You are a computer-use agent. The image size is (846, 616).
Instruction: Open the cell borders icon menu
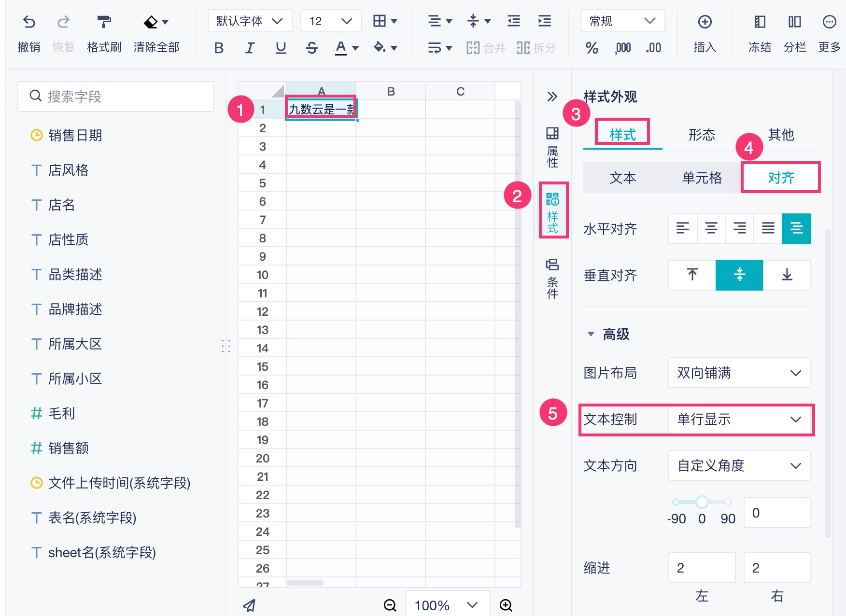[x=385, y=21]
